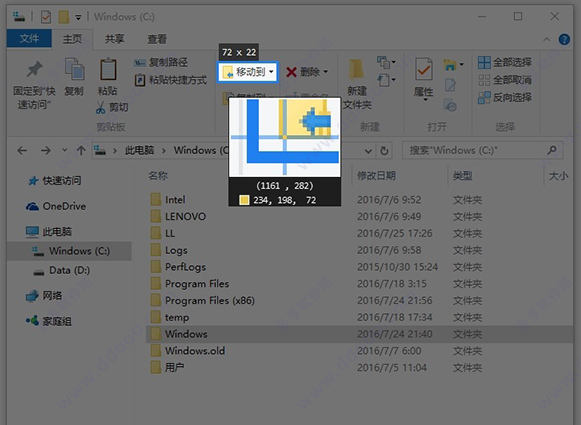The width and height of the screenshot is (581, 425).
Task: Click the Refresh button by address bar
Action: click(384, 151)
